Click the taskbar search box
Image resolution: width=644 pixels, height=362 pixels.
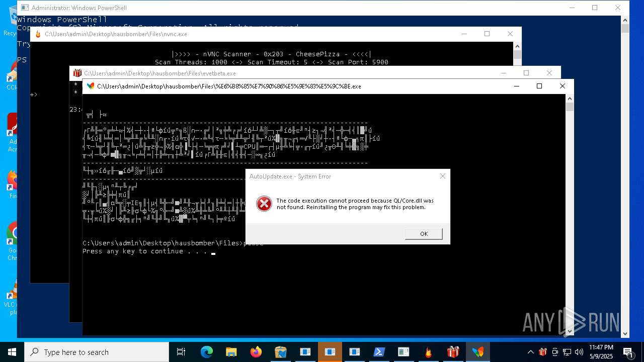coord(97,352)
